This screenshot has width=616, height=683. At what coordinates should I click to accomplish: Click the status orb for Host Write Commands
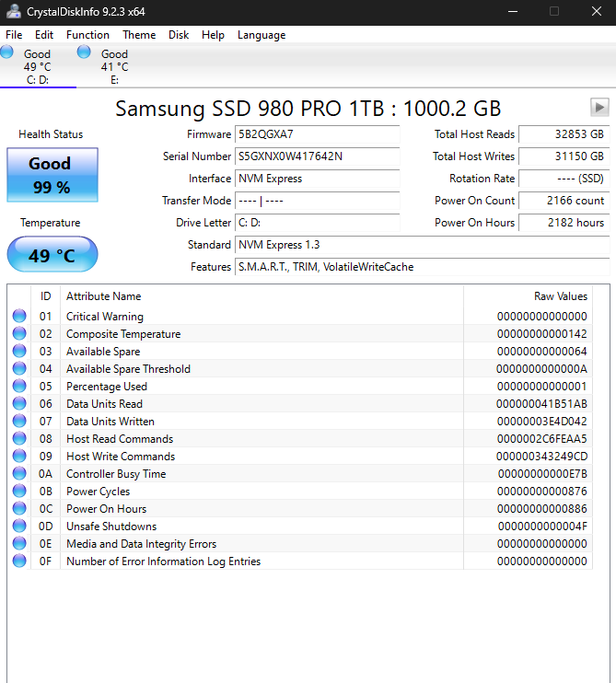(x=19, y=456)
